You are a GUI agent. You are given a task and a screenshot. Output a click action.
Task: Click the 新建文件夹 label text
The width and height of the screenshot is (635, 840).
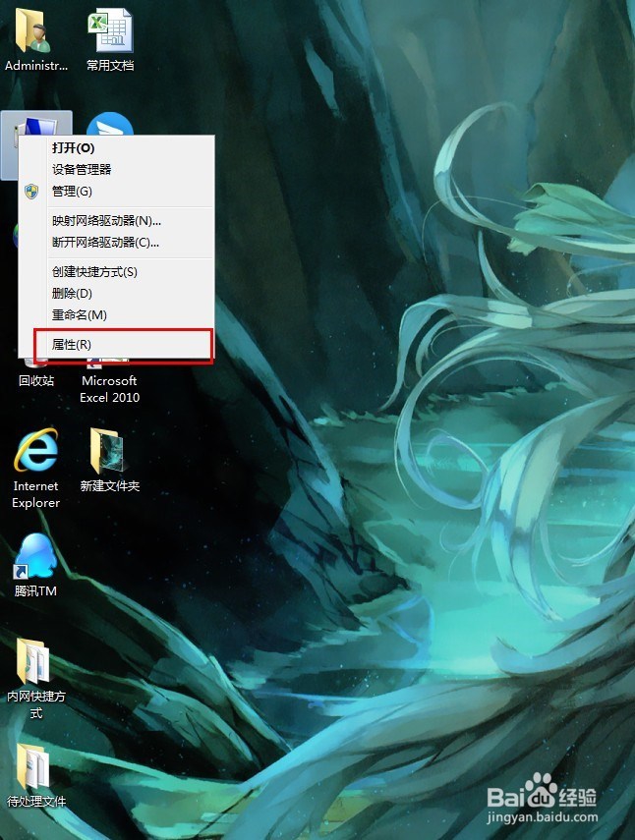(110, 486)
